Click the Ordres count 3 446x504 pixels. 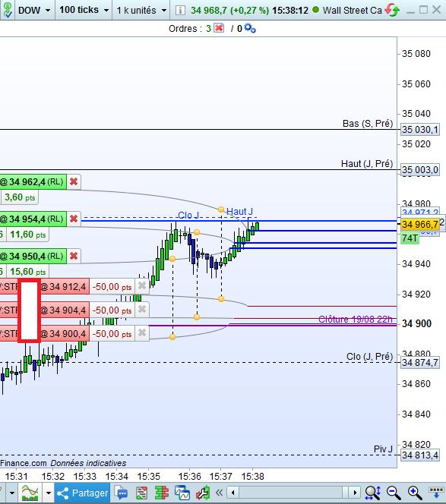(x=208, y=29)
